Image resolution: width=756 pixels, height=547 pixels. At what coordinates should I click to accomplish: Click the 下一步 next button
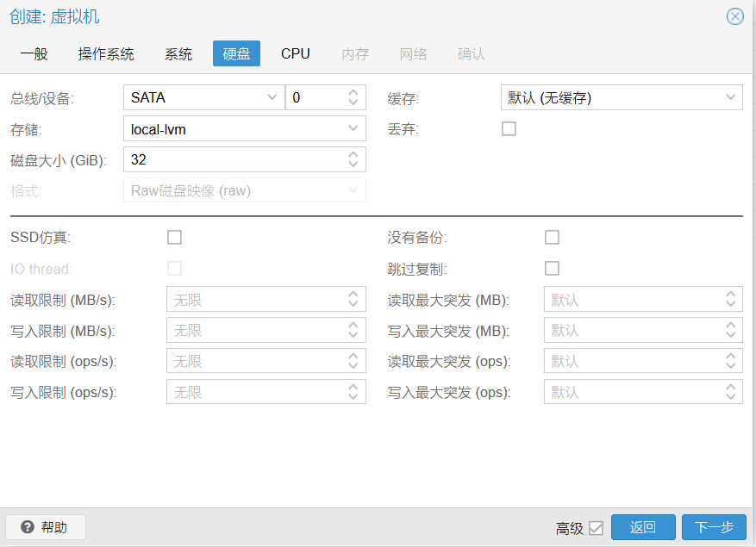(713, 527)
